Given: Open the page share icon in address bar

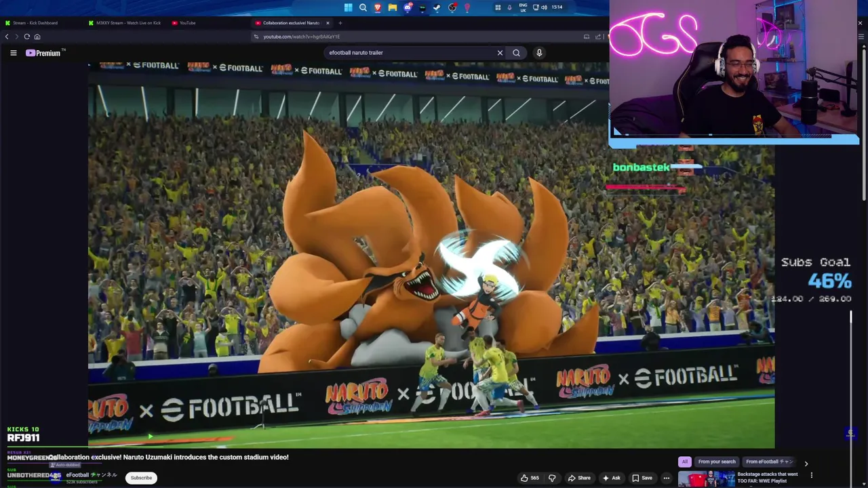Looking at the screenshot, I should [x=598, y=37].
